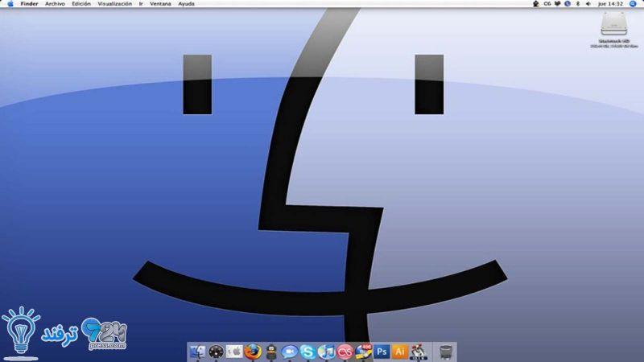The width and height of the screenshot is (644, 362).
Task: Open Finder from the Dock
Action: [197, 352]
